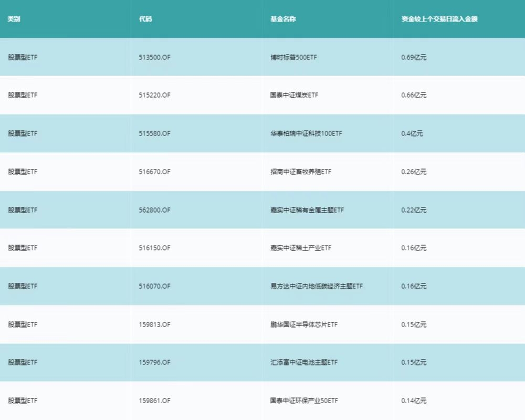This screenshot has width=525, height=420.
Task: Click 0.15亿元 in the 159796.OF row
Action: coord(414,362)
